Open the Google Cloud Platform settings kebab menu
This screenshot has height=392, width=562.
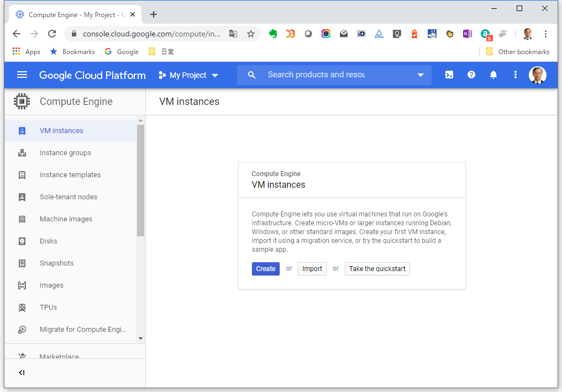click(x=516, y=75)
